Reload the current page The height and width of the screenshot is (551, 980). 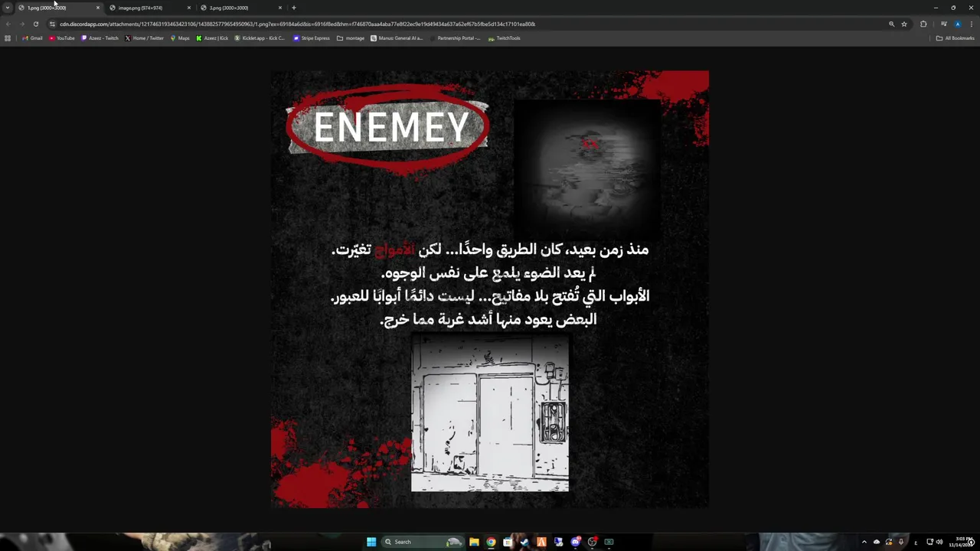pyautogui.click(x=35, y=24)
